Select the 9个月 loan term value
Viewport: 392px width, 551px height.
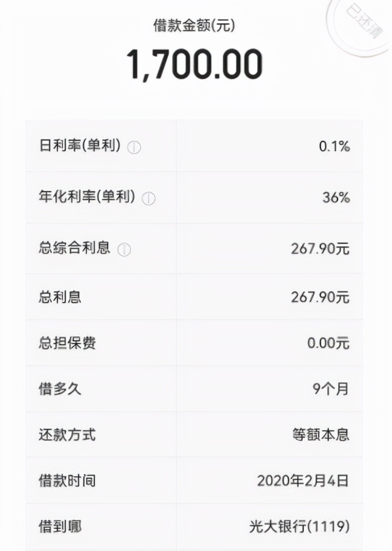coord(331,389)
